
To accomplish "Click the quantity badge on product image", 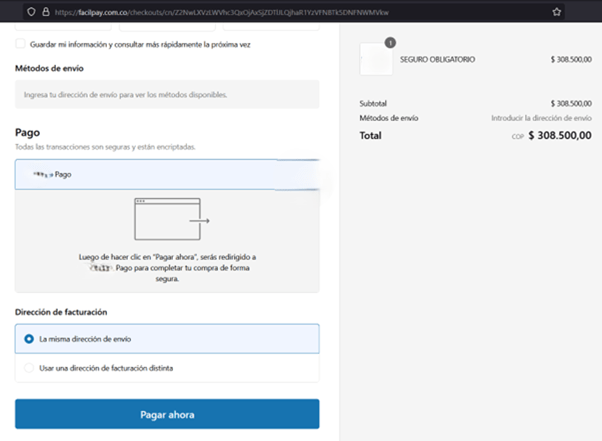I will click(x=390, y=43).
